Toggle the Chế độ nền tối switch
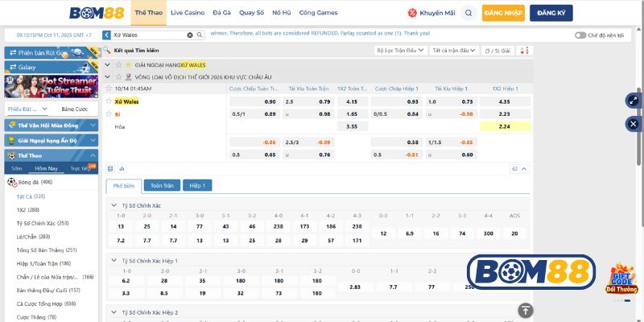Image resolution: width=644 pixels, height=322 pixels. tap(580, 35)
